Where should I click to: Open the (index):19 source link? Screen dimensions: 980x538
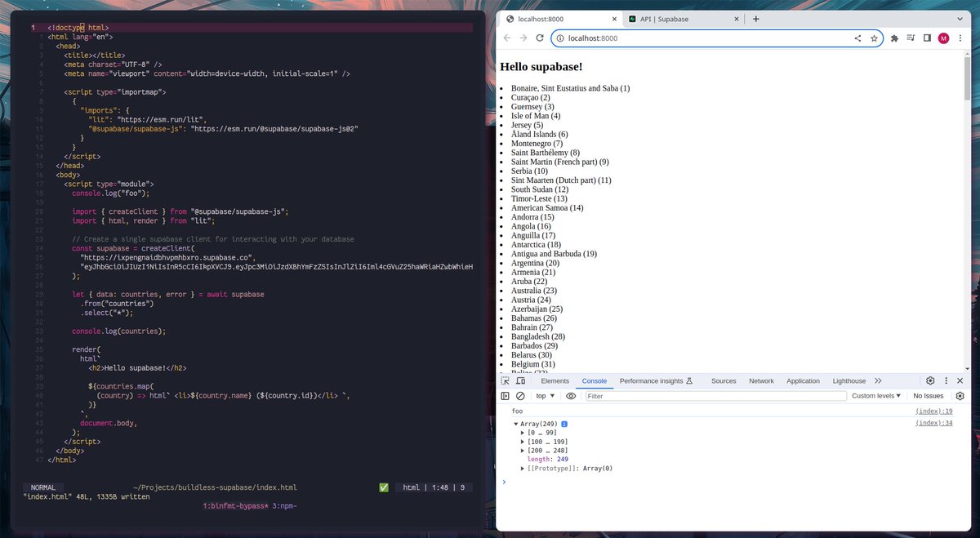click(x=934, y=411)
